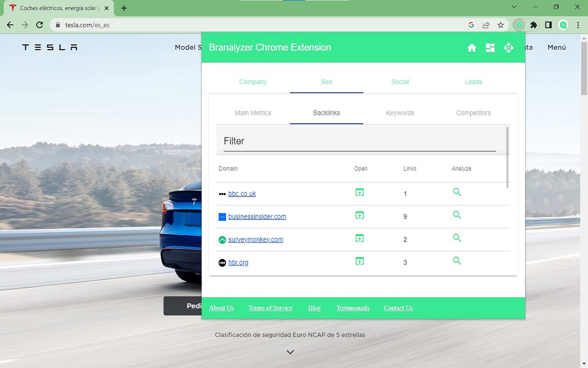Click the Extensions puzzle icon in the browser toolbar
Screen dimensions: 588x368
pyautogui.click(x=534, y=25)
